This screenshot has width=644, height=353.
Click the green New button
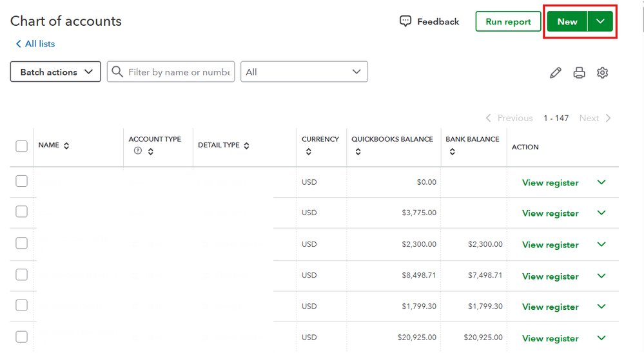567,21
